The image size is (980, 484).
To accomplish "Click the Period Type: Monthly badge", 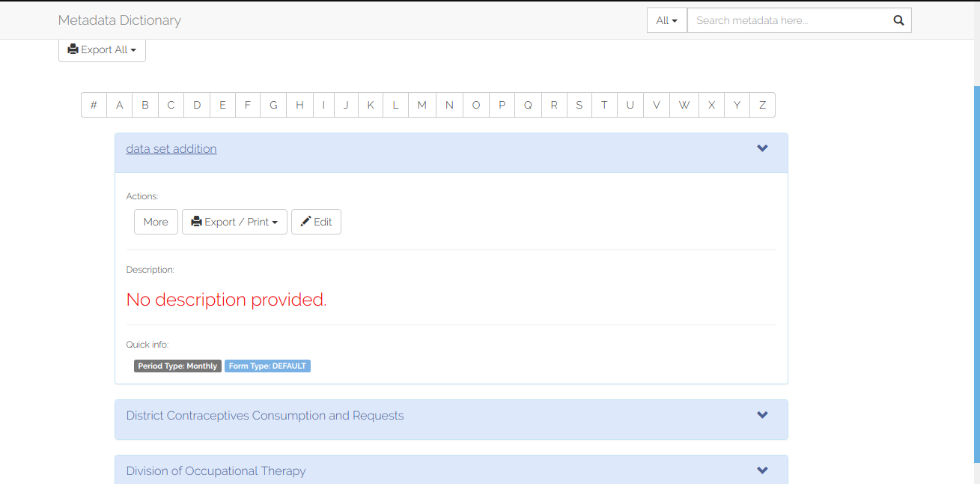I will [177, 366].
